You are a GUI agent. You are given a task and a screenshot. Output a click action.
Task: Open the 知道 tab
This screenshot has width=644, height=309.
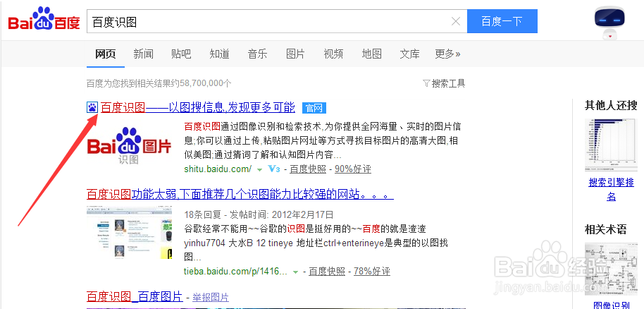tap(219, 54)
